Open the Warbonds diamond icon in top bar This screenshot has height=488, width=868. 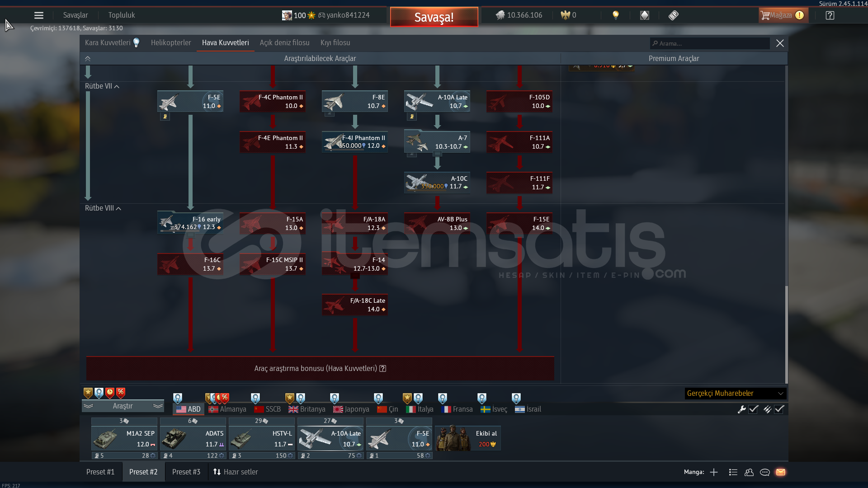645,15
